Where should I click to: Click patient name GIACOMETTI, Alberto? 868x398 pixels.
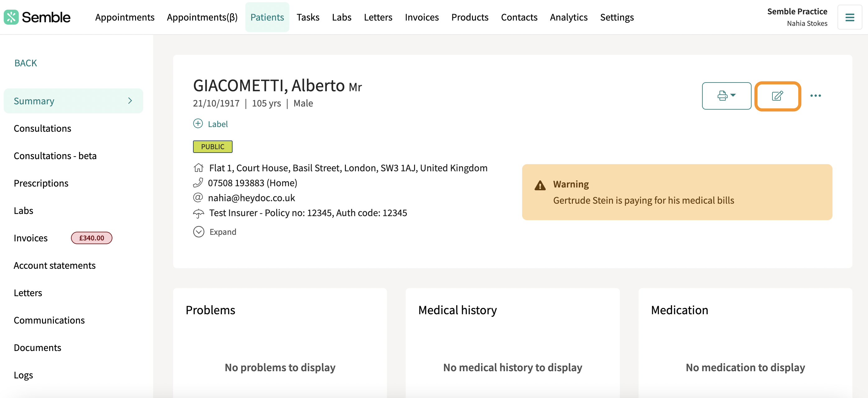[269, 85]
